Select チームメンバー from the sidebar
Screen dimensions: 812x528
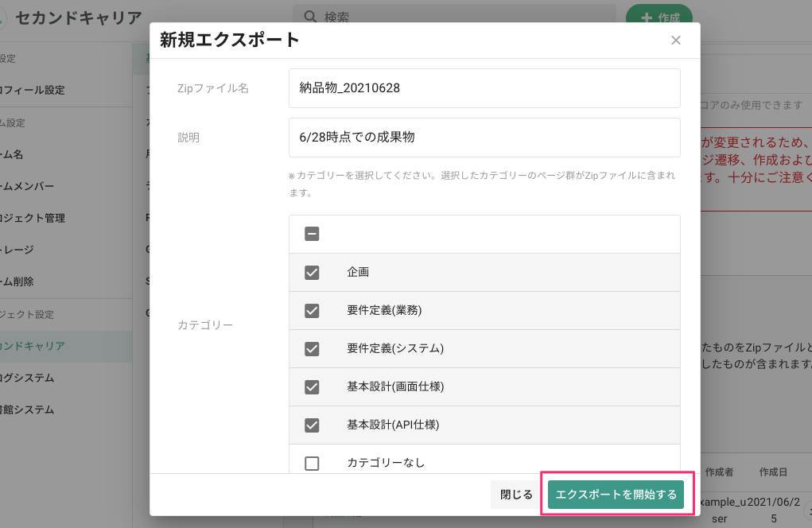(32, 185)
